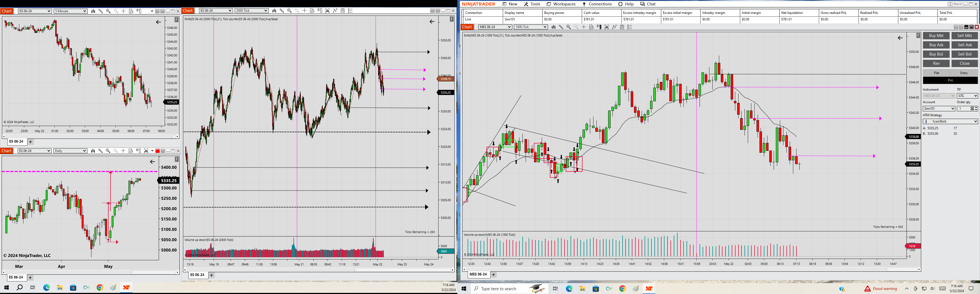This screenshot has width=980, height=294.
Task: Open the Chat menu
Action: coord(648,4)
